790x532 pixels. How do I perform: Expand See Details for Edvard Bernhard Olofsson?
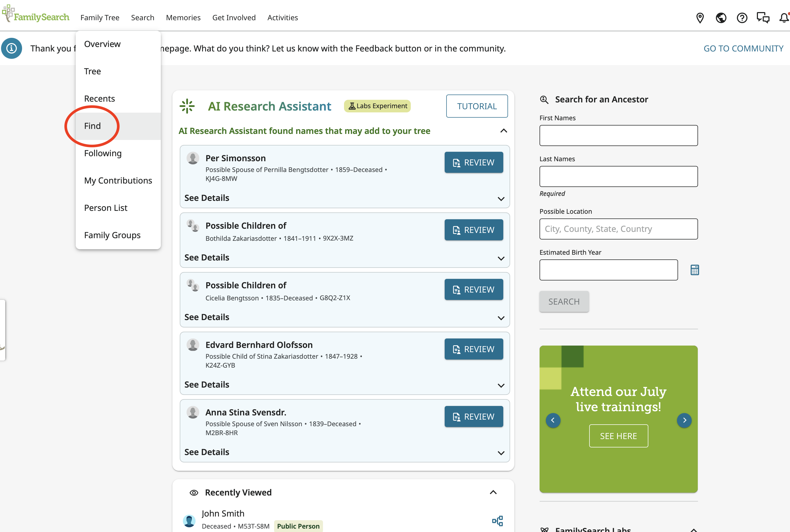coord(501,386)
